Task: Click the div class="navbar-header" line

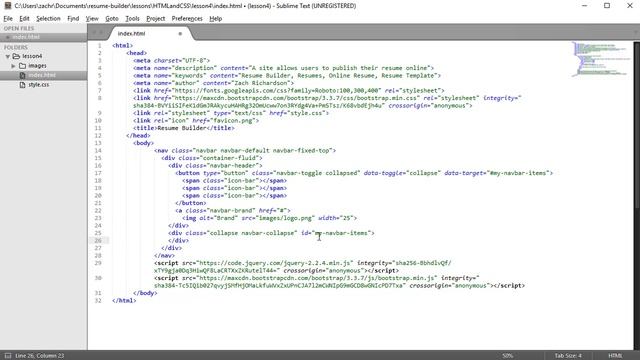Action: point(215,165)
